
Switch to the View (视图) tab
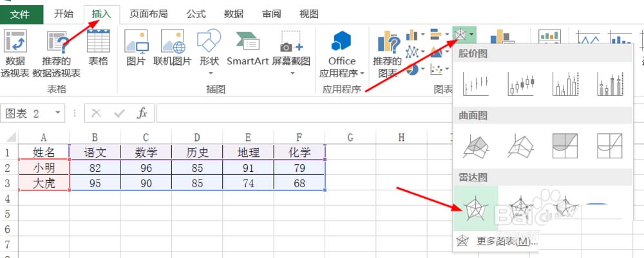click(x=309, y=14)
